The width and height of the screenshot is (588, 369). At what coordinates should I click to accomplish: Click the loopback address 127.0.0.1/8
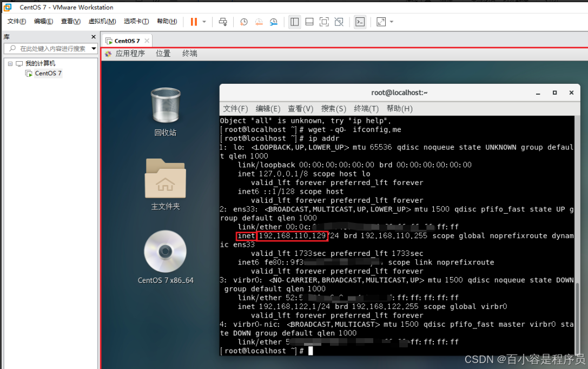tap(283, 174)
